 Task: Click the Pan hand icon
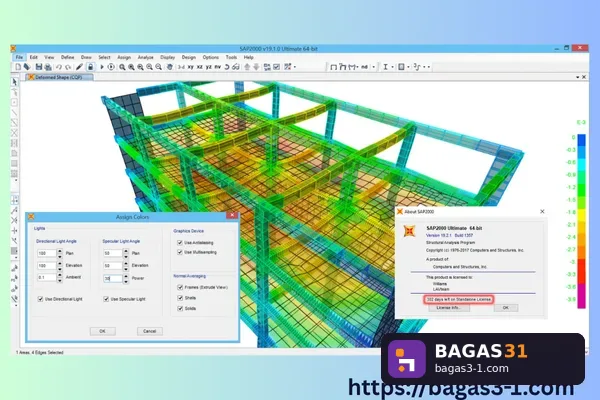click(170, 67)
